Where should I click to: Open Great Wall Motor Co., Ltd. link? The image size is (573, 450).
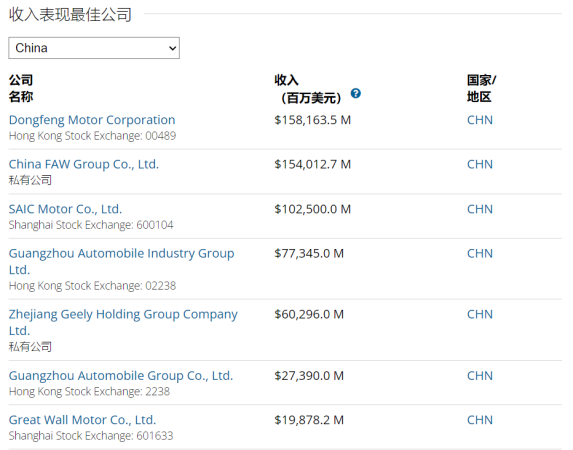[82, 420]
